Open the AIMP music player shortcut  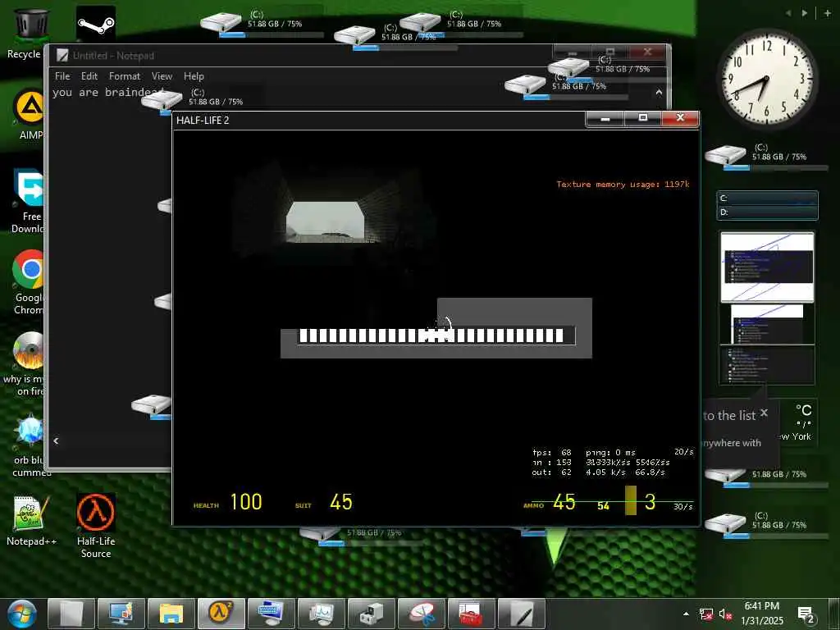click(x=30, y=115)
